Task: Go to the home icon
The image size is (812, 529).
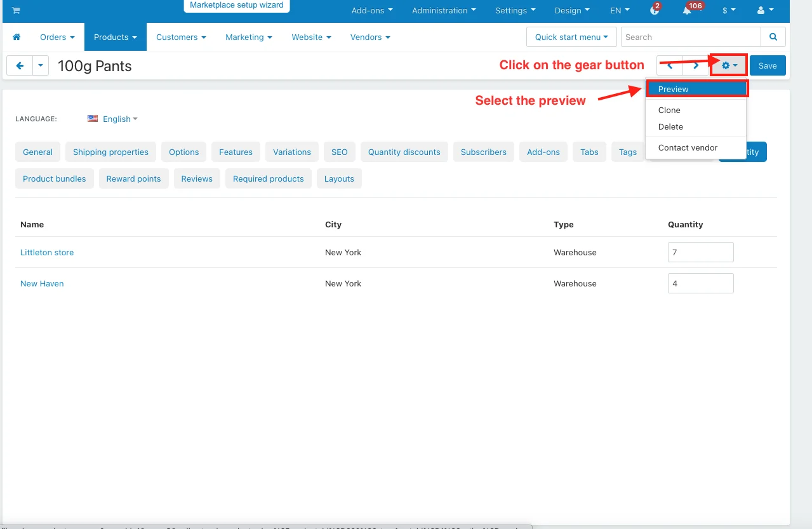Action: click(17, 37)
